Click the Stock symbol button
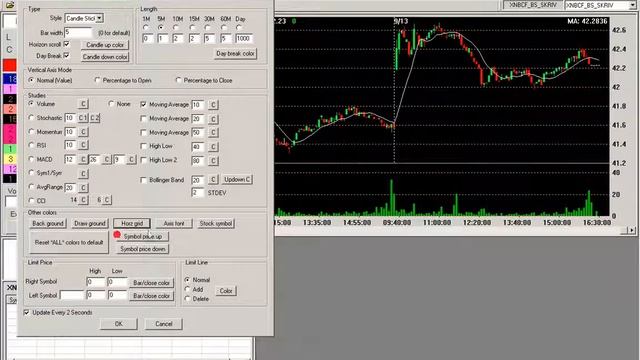Image resolution: width=640 pixels, height=360 pixels. tap(216, 224)
